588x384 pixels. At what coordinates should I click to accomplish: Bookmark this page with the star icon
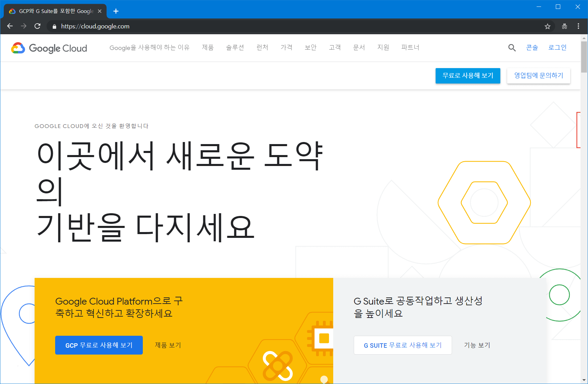point(547,26)
